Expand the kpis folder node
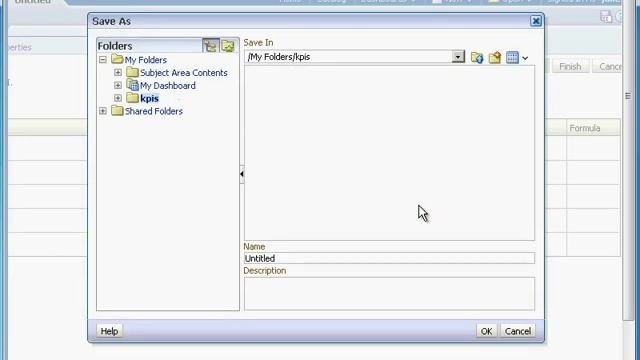The width and height of the screenshot is (640, 360). point(118,98)
